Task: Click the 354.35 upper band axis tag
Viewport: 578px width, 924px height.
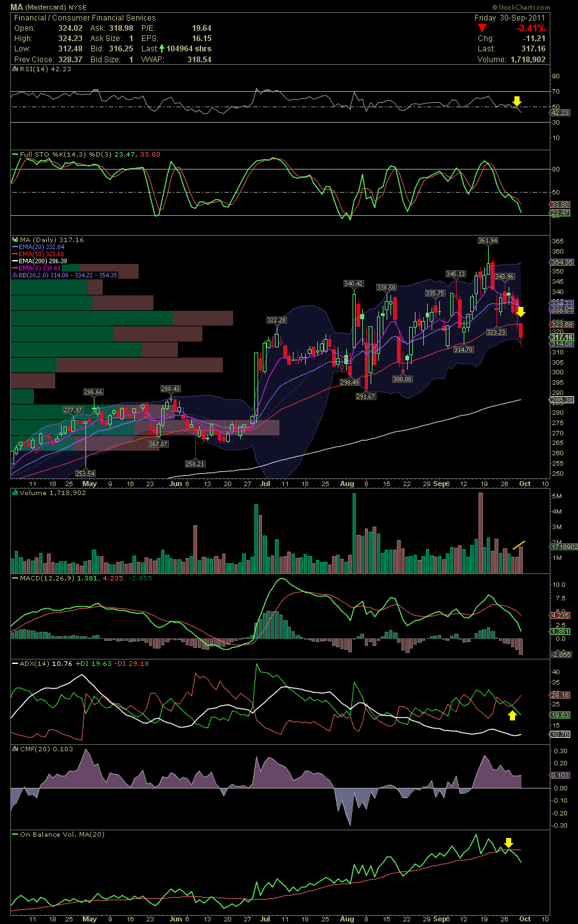Action: tap(563, 263)
